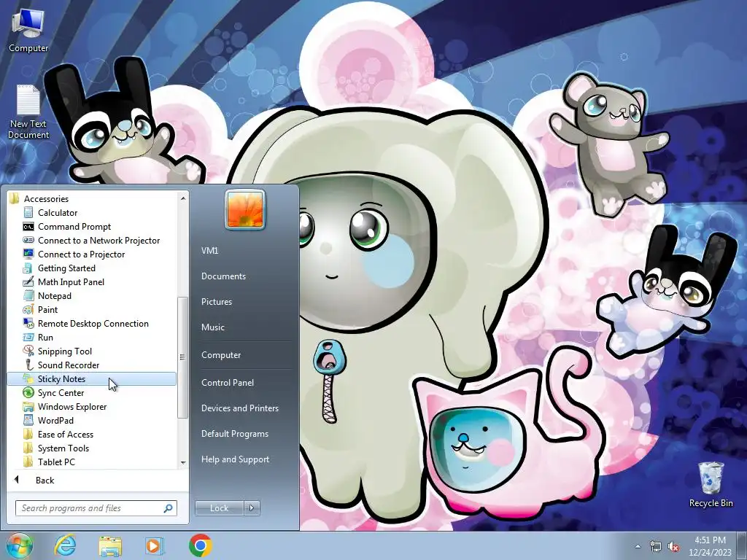Open Internet Explorer from the taskbar
747x560 pixels.
(x=65, y=545)
